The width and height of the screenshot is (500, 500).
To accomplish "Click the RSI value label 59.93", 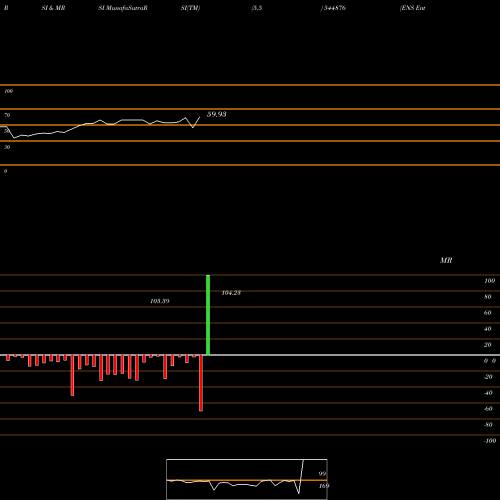I will [217, 114].
